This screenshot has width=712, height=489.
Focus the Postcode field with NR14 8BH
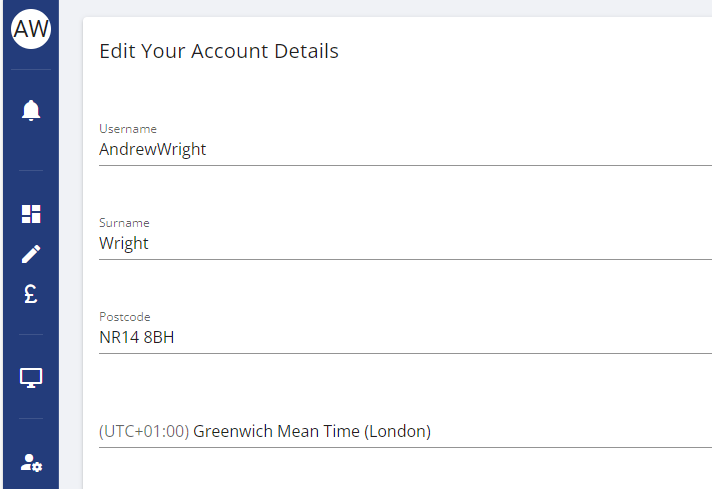tap(405, 337)
